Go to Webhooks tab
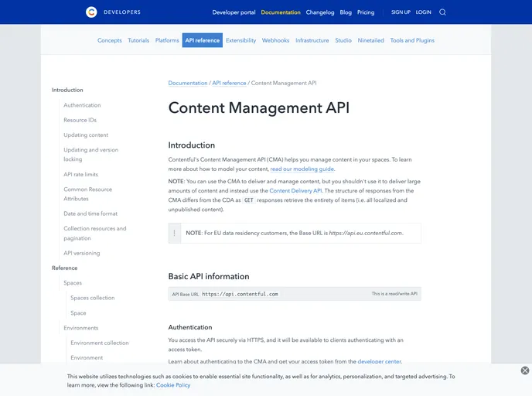 (275, 40)
